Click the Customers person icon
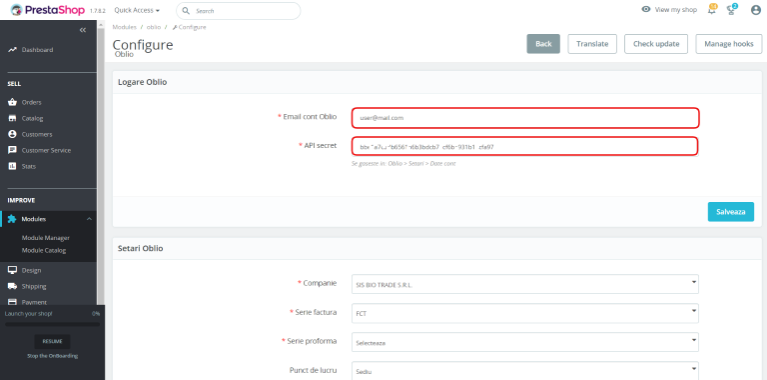Screen dimensions: 767x380 12,134
